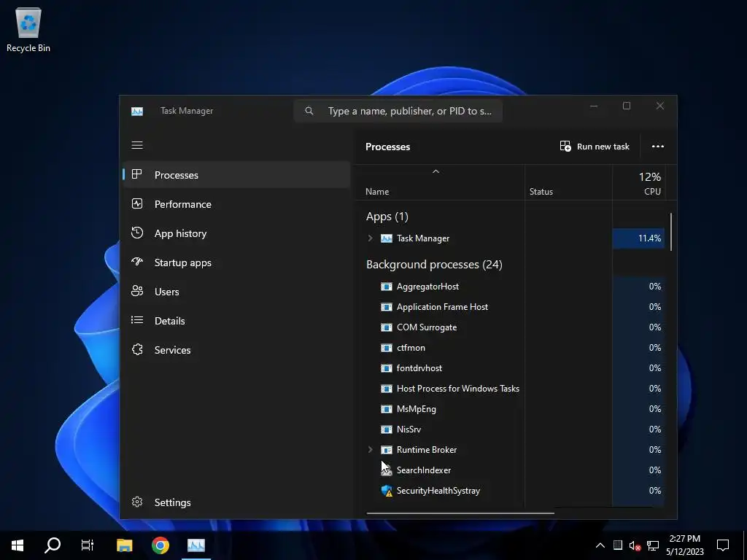This screenshot has height=560, width=747.
Task: Click the Task Manager taskbar icon
Action: tap(196, 545)
